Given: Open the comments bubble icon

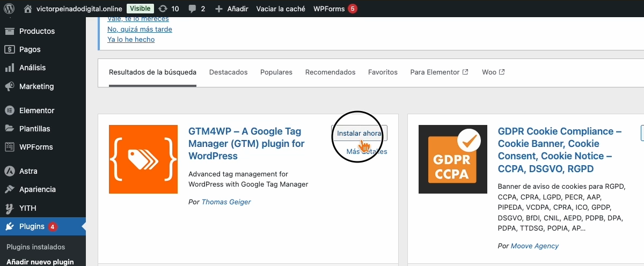Looking at the screenshot, I should click(x=192, y=9).
